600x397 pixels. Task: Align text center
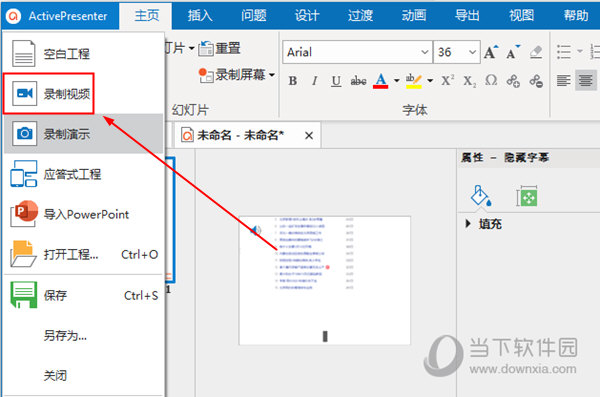tap(585, 81)
